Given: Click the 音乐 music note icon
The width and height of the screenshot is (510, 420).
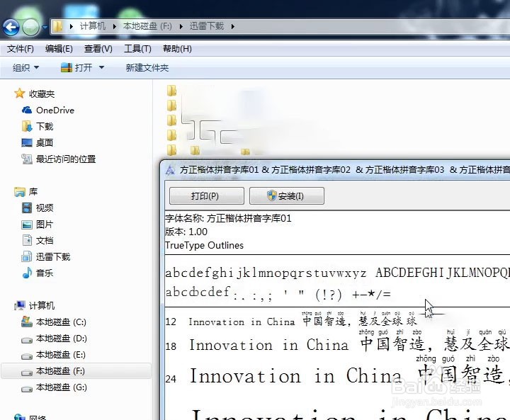Looking at the screenshot, I should coord(27,273).
